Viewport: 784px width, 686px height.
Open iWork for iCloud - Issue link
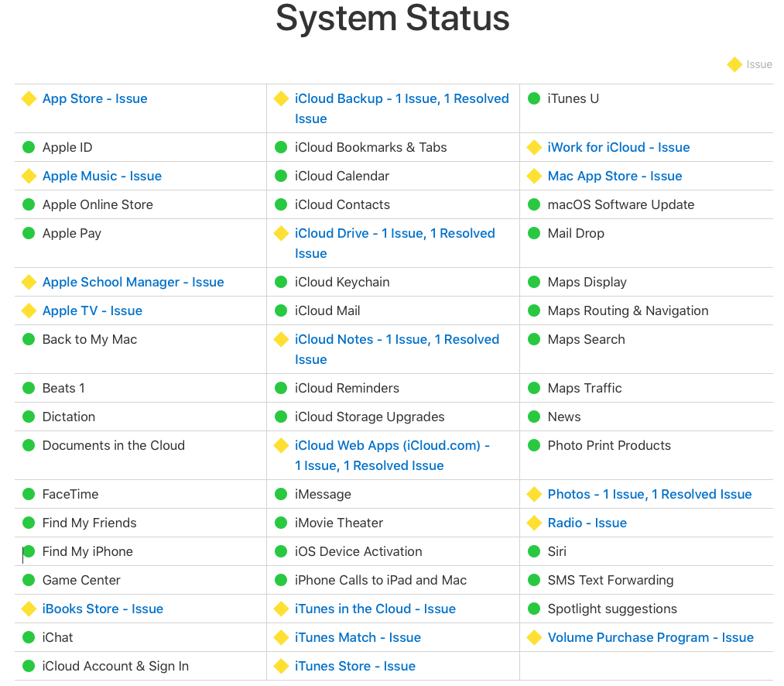pos(619,148)
